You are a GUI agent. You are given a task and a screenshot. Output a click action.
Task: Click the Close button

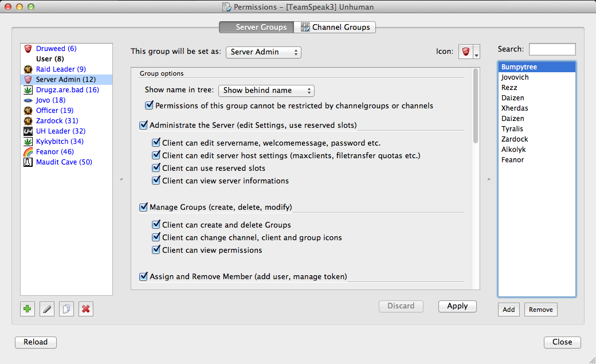[x=562, y=342]
